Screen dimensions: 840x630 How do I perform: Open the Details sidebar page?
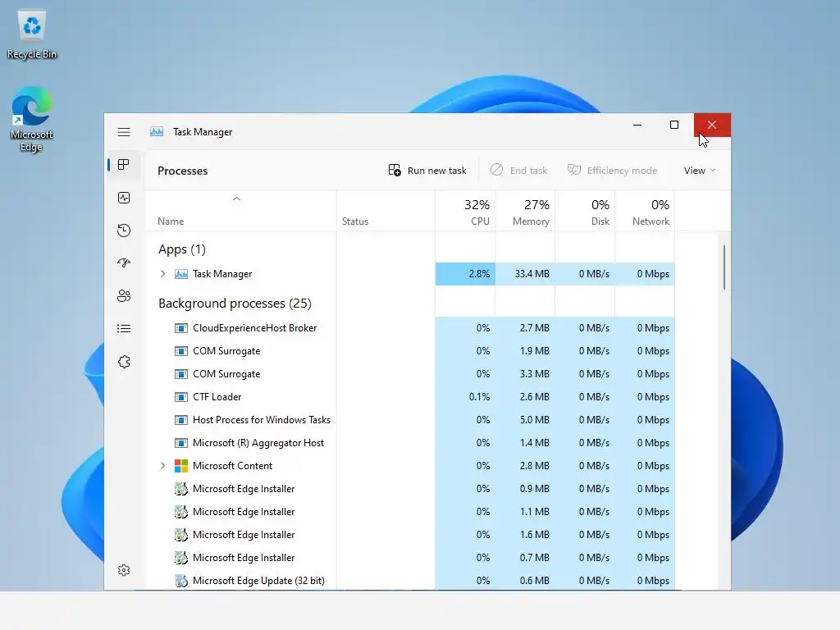pos(124,328)
